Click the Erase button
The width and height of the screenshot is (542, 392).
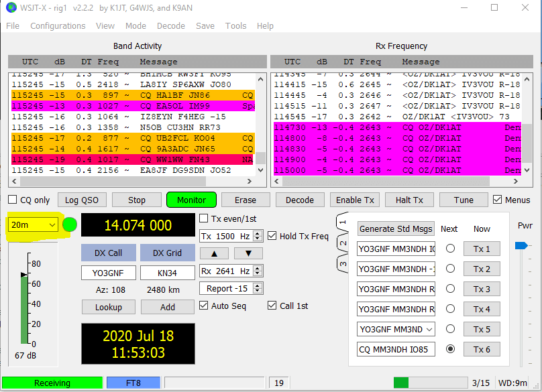(x=246, y=200)
